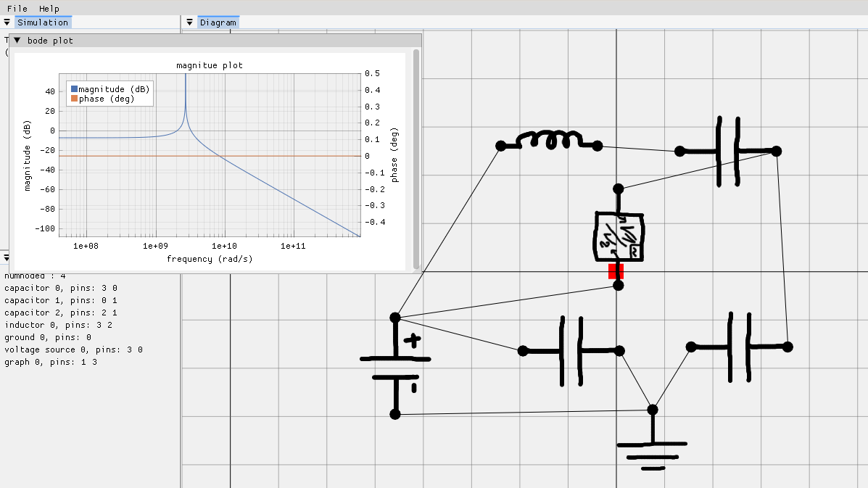Click 'capacitor 2, pins: 2 1' line
Viewport: 868px width, 488px height.
61,313
